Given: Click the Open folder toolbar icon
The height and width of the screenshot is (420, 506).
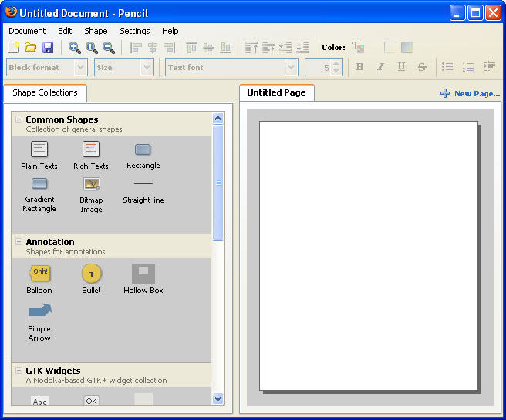Looking at the screenshot, I should (x=31, y=48).
